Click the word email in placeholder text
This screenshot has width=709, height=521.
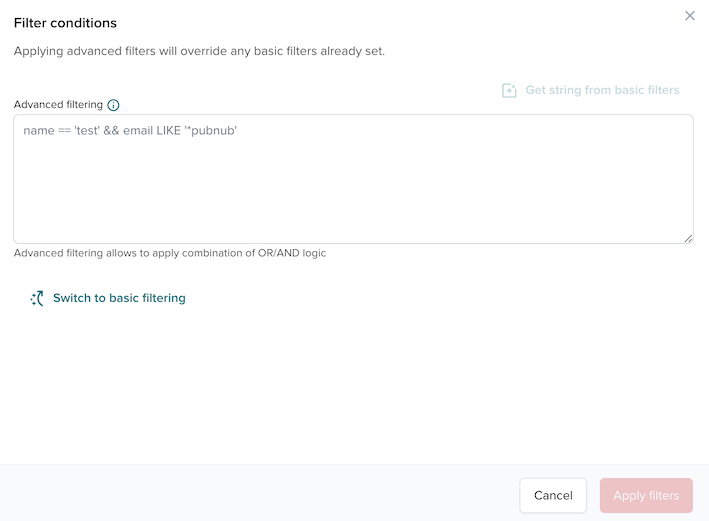click(x=138, y=131)
